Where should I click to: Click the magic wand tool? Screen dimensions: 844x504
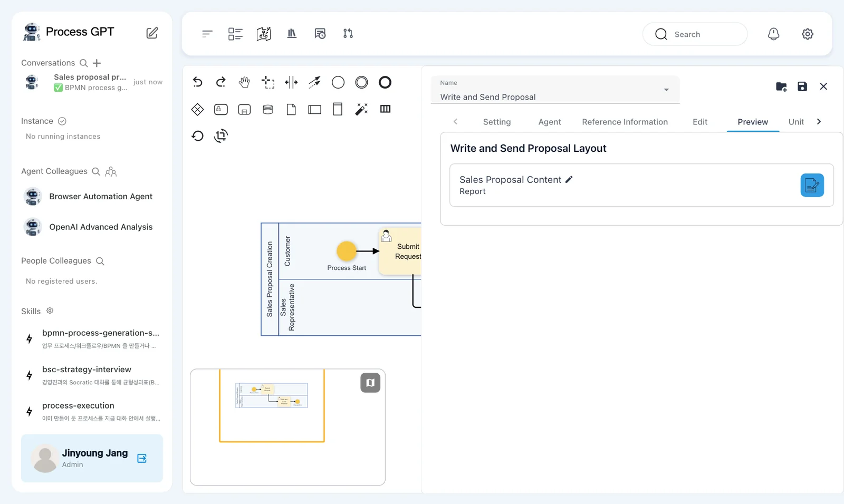(x=361, y=109)
